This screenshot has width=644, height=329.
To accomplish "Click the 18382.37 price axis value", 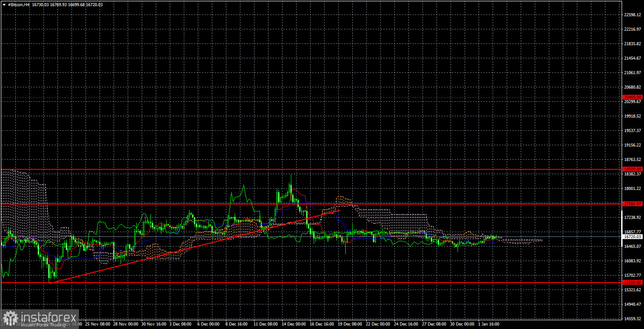I will pos(633,174).
